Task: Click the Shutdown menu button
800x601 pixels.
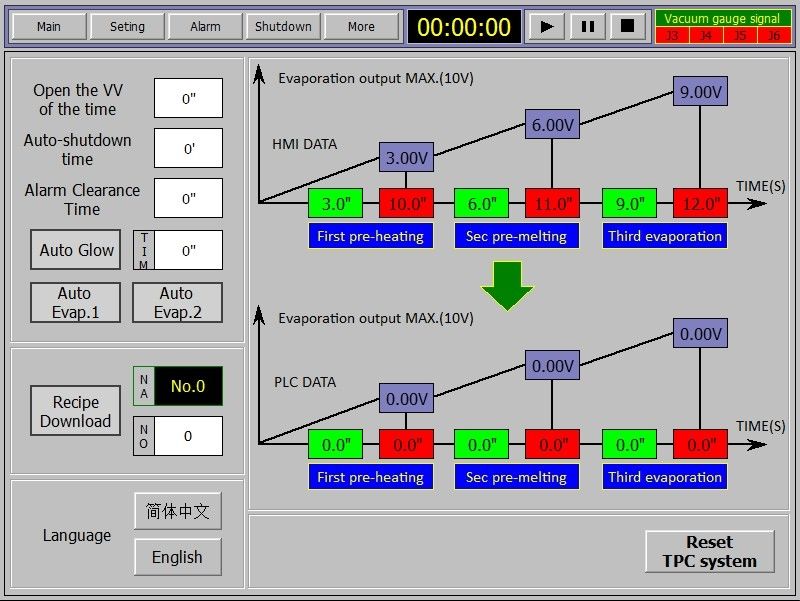Action: [283, 27]
